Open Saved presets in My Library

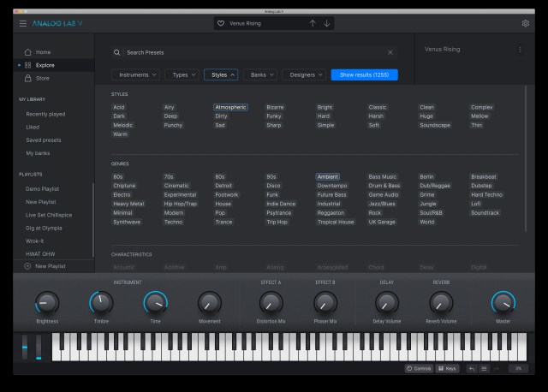pos(44,140)
